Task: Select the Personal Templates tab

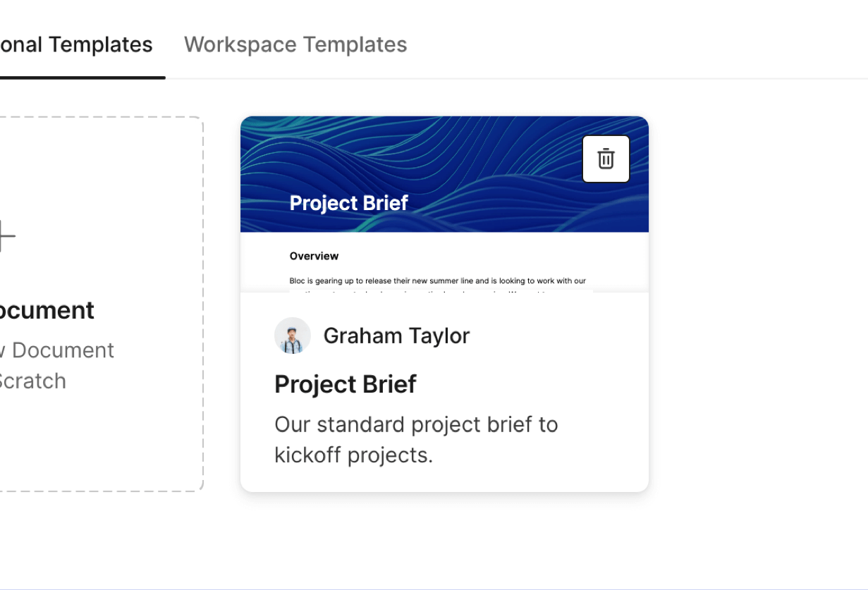Action: (76, 44)
